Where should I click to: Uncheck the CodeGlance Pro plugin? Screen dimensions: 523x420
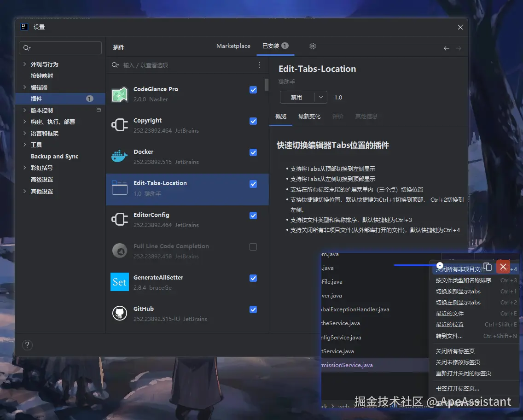point(253,90)
